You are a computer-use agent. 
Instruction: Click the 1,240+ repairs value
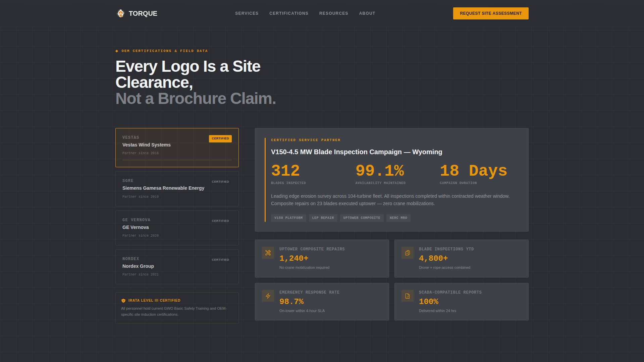(294, 258)
